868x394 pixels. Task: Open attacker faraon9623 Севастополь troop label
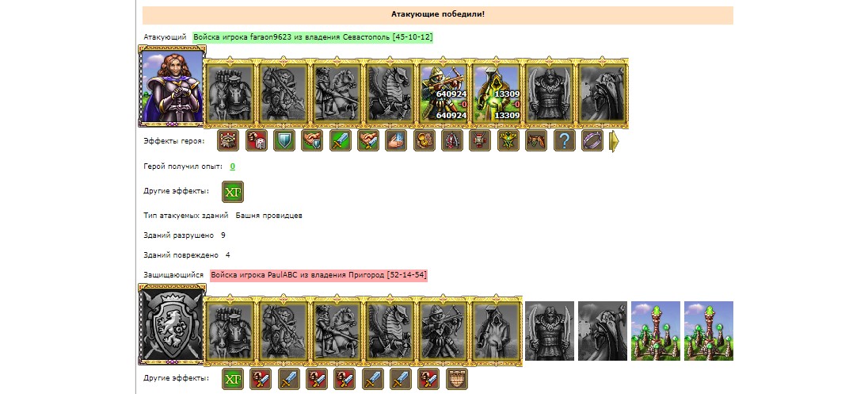(x=313, y=37)
